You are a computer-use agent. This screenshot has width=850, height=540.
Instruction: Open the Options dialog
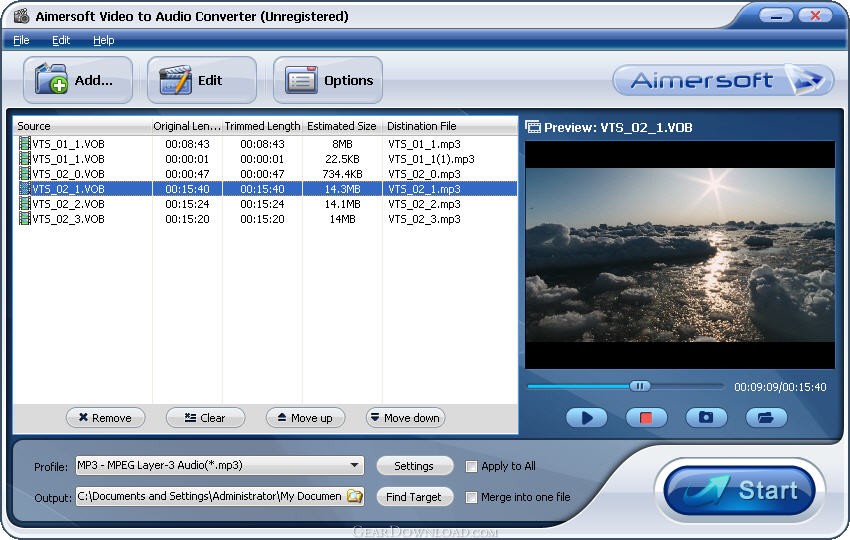coord(328,80)
